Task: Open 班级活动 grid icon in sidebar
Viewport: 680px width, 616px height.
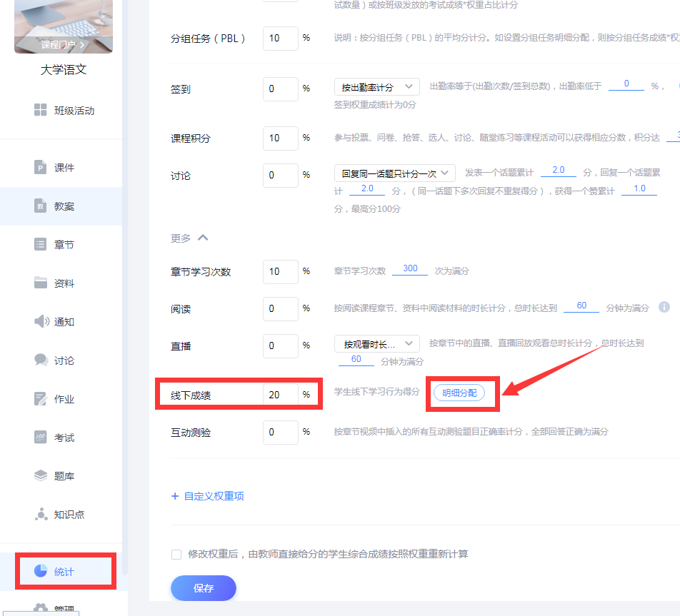Action: coord(40,110)
